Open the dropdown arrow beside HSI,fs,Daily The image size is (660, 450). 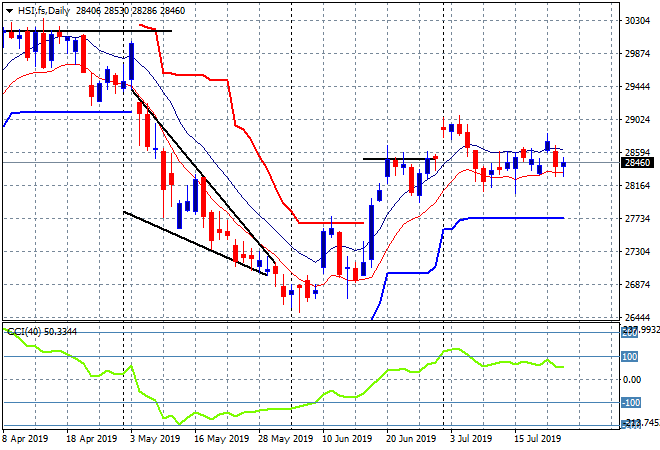click(9, 8)
